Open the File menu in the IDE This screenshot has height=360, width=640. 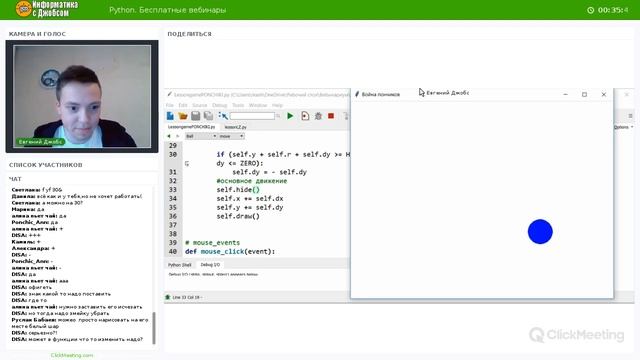coord(170,105)
